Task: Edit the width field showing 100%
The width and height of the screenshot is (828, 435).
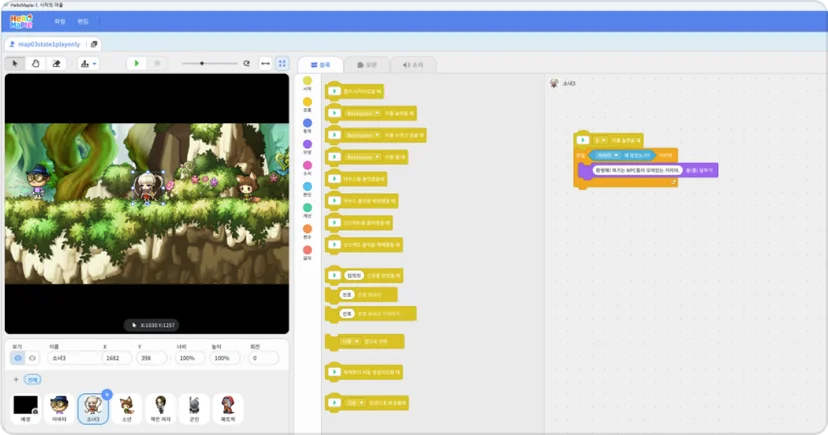Action: pos(190,358)
